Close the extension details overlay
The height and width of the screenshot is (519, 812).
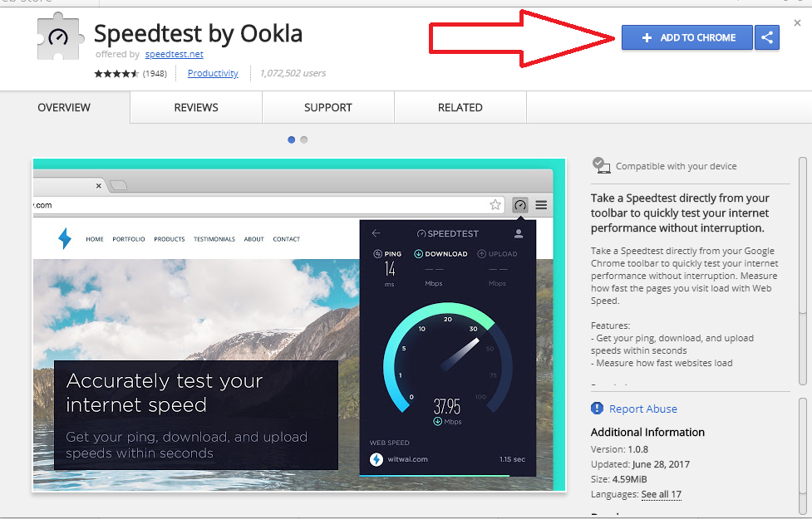click(x=798, y=22)
